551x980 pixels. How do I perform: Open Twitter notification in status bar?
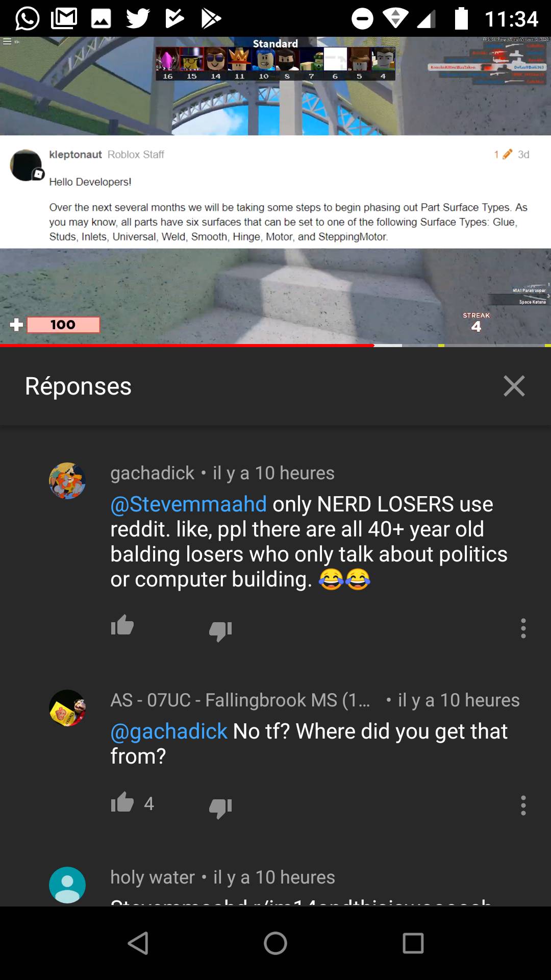[138, 19]
